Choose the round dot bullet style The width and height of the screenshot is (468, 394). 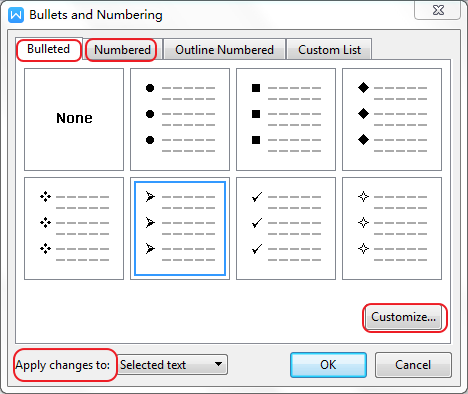[x=180, y=119]
